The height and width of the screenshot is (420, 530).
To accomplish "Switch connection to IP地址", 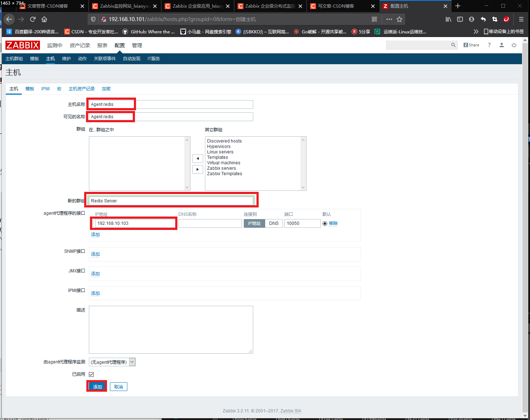I will pyautogui.click(x=254, y=223).
